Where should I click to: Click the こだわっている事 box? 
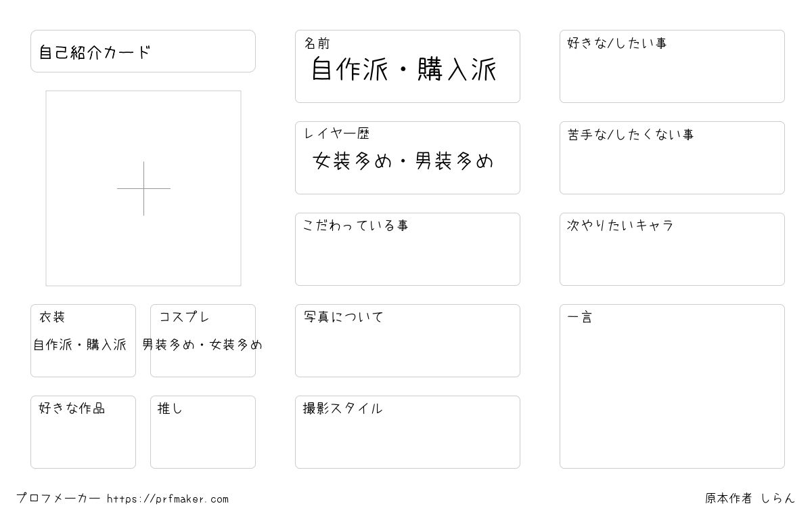pyautogui.click(x=407, y=249)
